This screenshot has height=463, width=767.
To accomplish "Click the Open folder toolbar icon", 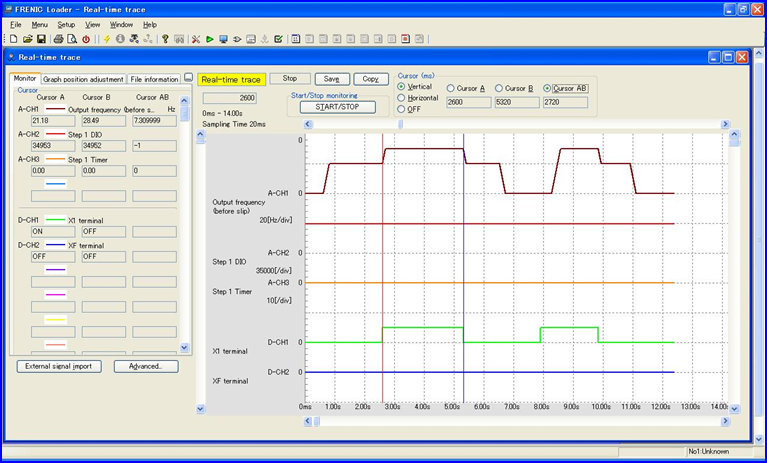I will (27, 39).
